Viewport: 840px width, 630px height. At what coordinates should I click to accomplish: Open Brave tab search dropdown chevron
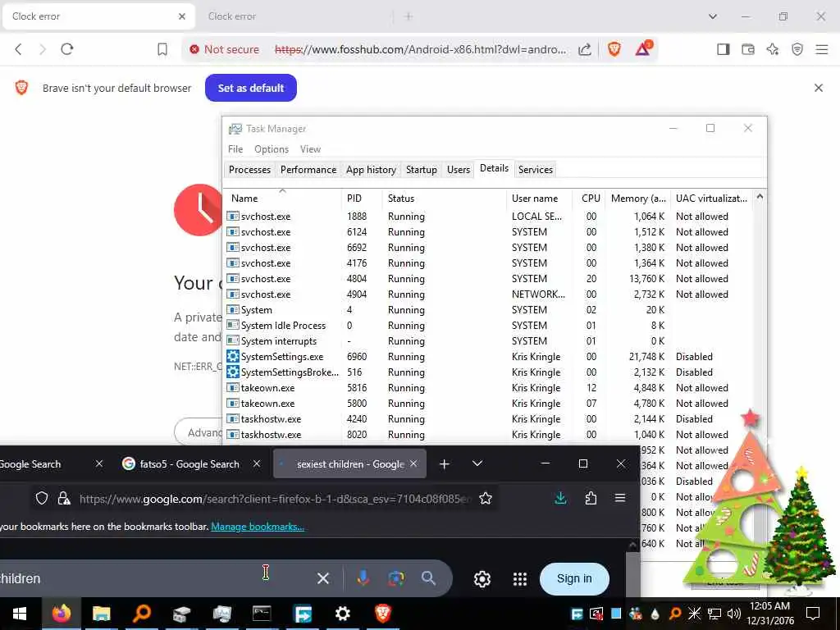(713, 16)
